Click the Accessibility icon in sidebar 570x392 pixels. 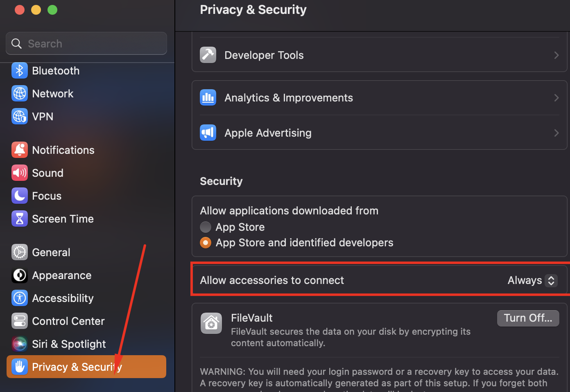point(19,298)
